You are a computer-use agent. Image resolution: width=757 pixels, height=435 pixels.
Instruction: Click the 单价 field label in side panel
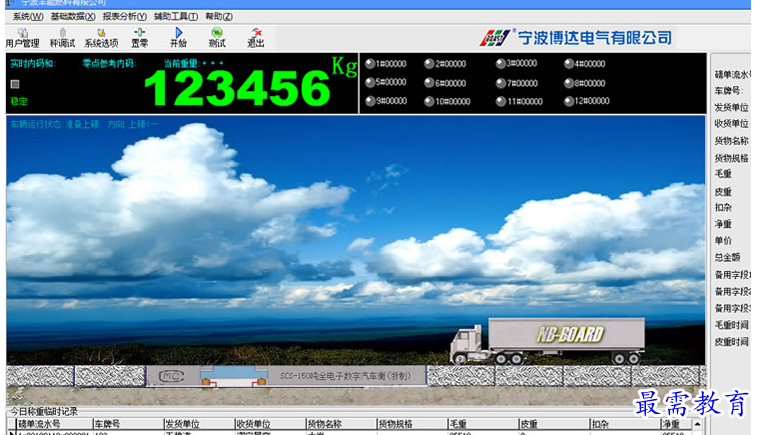coord(723,240)
